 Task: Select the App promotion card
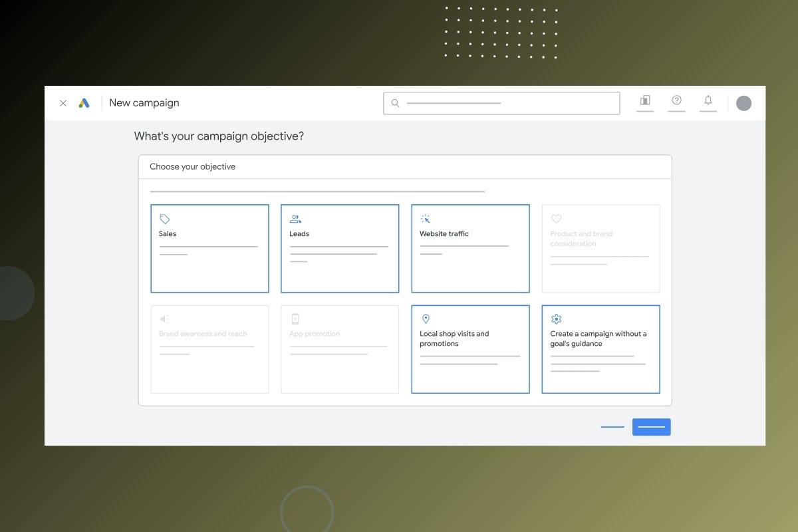click(340, 349)
